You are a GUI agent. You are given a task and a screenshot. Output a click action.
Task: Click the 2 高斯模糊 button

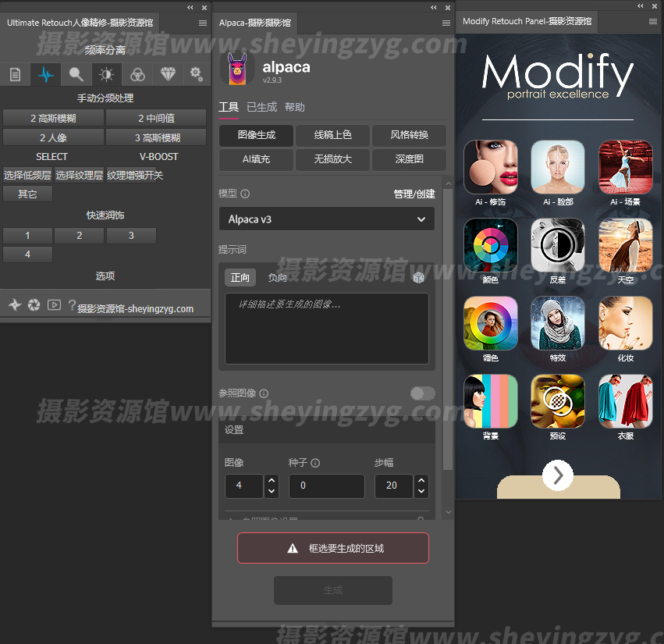[53, 119]
